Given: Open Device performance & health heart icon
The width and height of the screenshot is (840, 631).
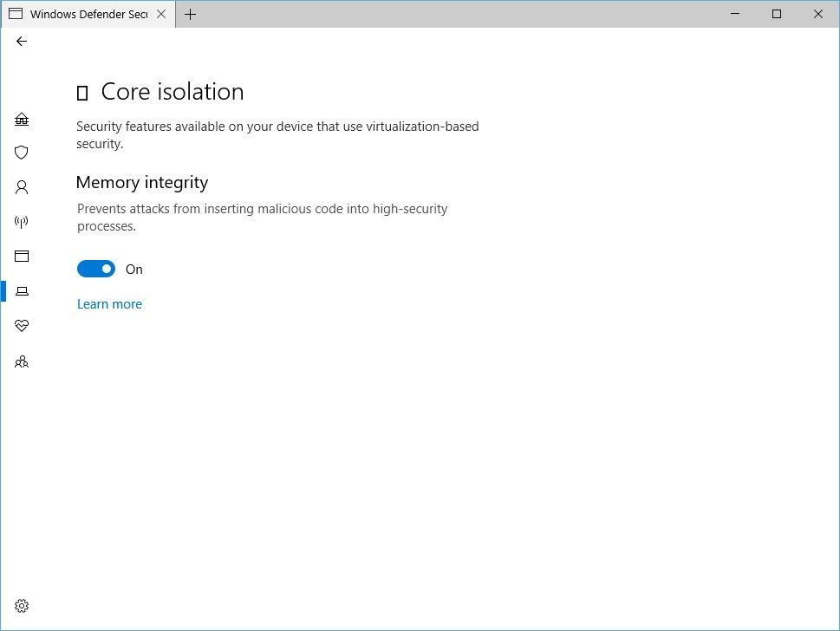Looking at the screenshot, I should click(x=22, y=326).
